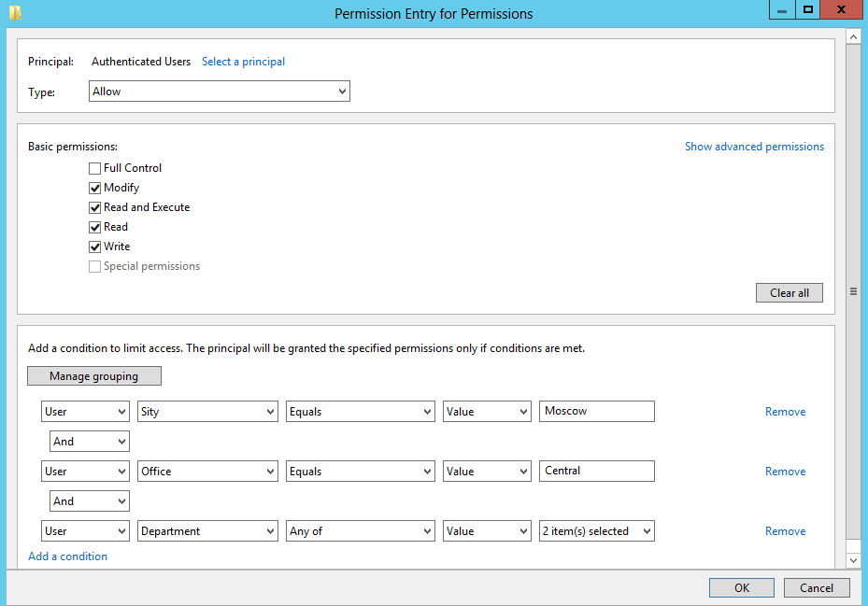Image resolution: width=868 pixels, height=606 pixels.
Task: Open the Equals operator dropdown in Sity row
Action: pos(361,411)
